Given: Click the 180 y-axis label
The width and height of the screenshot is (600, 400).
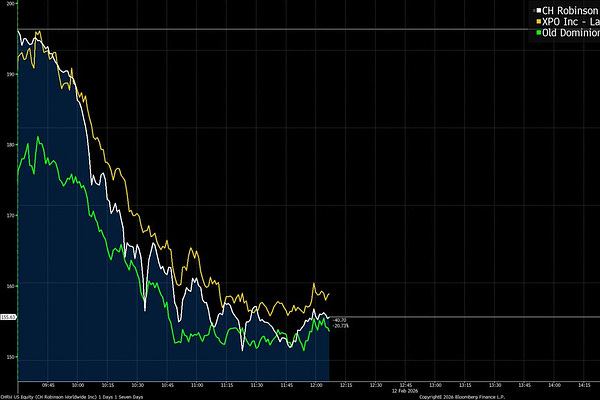Looking at the screenshot, I should [11, 145].
